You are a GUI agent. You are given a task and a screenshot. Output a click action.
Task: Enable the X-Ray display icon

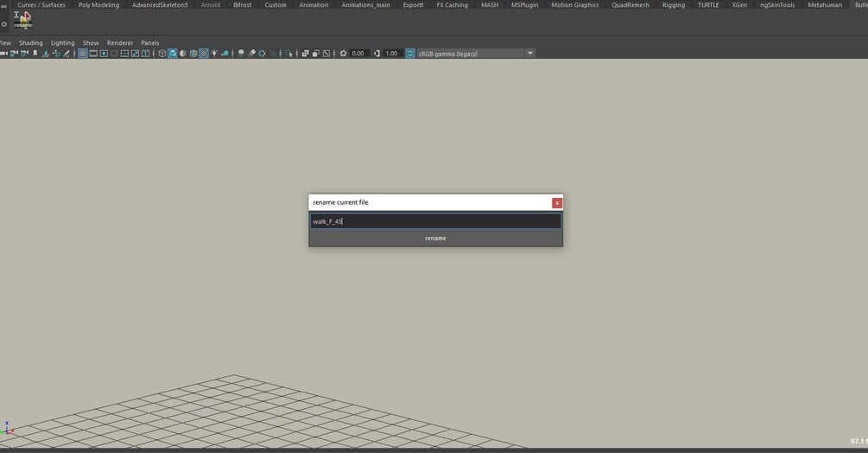click(305, 53)
